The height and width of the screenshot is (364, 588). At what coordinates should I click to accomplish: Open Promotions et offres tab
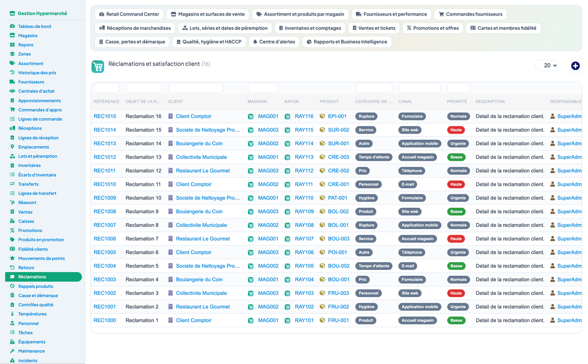433,28
